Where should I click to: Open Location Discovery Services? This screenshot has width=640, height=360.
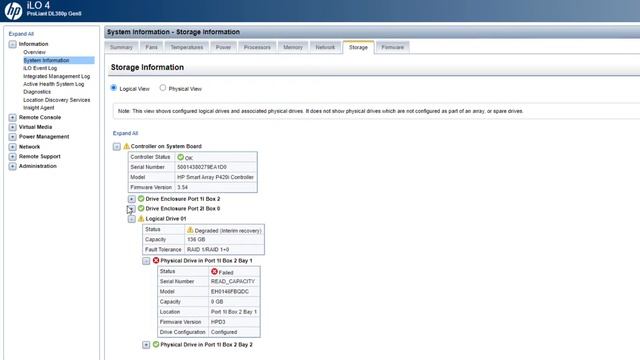[x=56, y=100]
